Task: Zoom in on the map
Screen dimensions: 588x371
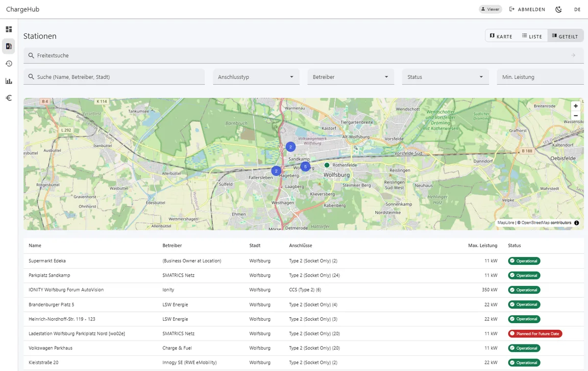Action: point(576,106)
